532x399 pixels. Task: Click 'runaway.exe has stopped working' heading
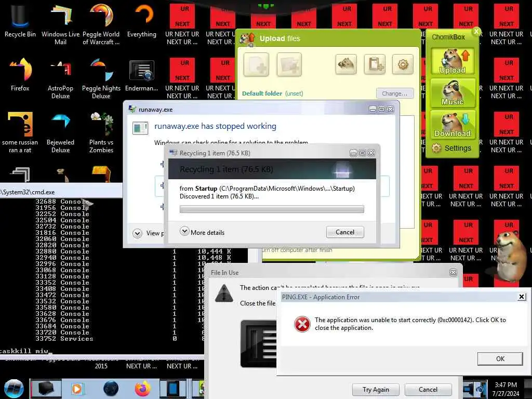(x=215, y=126)
